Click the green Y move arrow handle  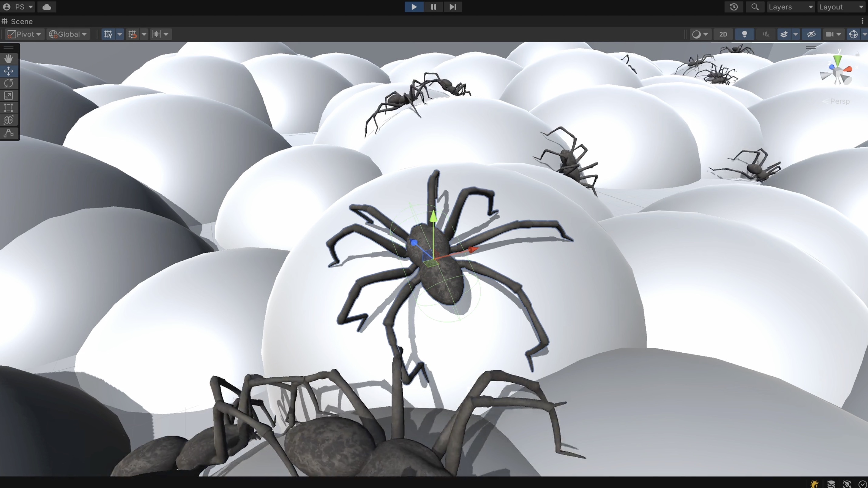(433, 216)
